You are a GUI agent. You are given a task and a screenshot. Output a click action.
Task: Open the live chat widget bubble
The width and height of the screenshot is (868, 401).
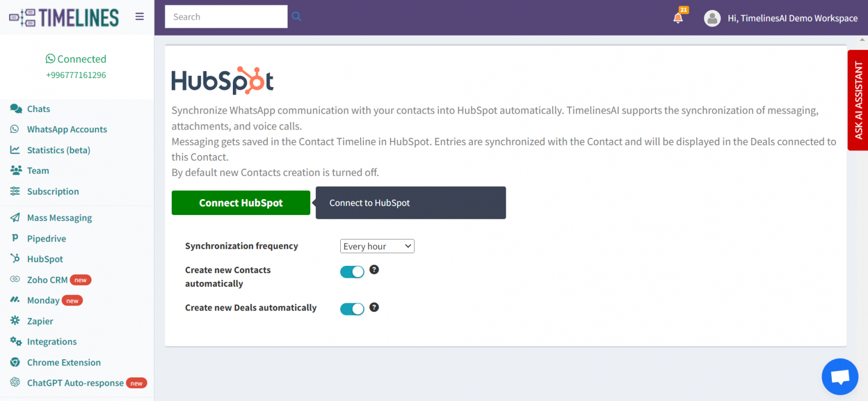coord(840,376)
